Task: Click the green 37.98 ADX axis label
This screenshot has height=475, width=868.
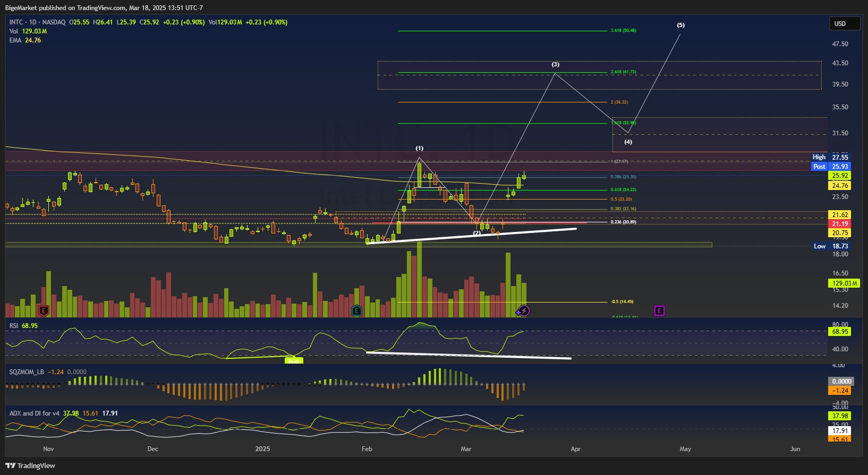Action: [x=840, y=416]
